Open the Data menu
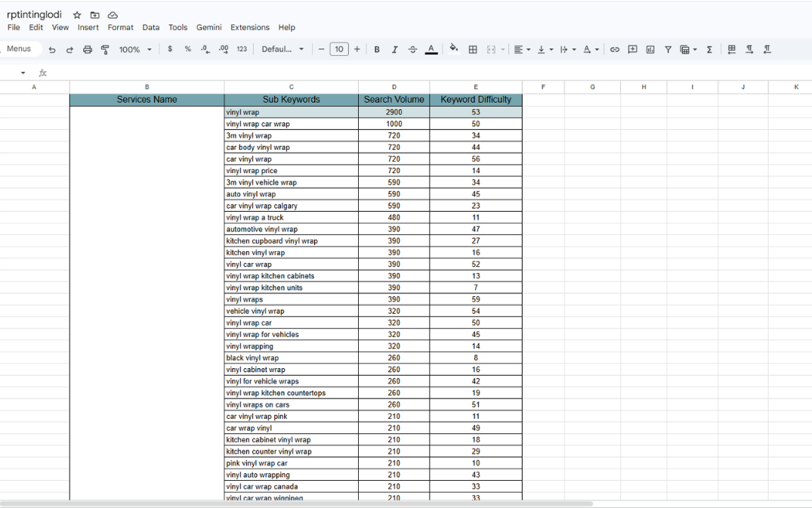 point(151,27)
